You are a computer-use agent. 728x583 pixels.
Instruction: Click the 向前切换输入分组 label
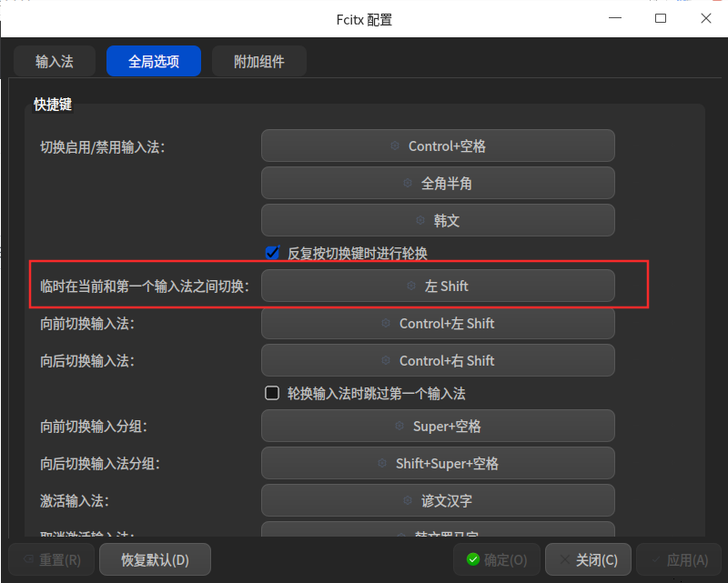(94, 427)
